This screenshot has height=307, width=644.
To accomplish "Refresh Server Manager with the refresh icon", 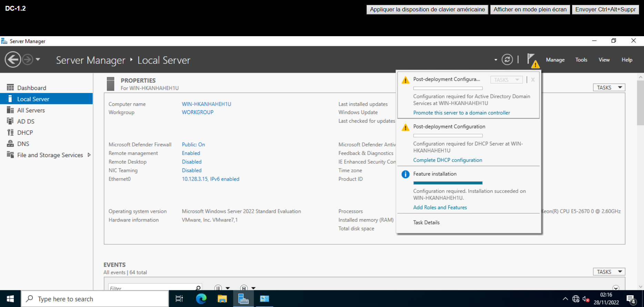I will 507,60.
